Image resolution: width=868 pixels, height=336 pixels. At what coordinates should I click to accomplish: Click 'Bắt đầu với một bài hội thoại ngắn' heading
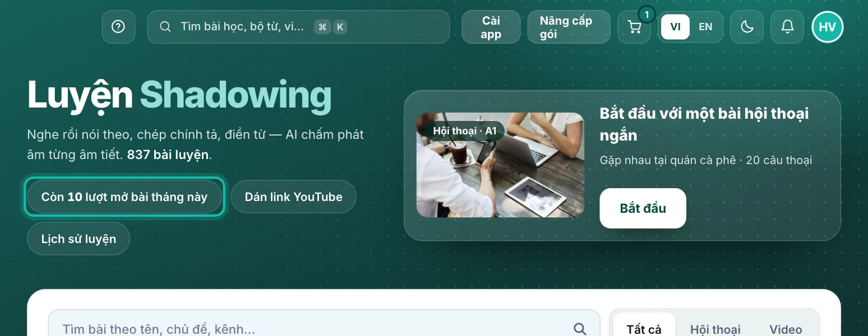point(704,124)
